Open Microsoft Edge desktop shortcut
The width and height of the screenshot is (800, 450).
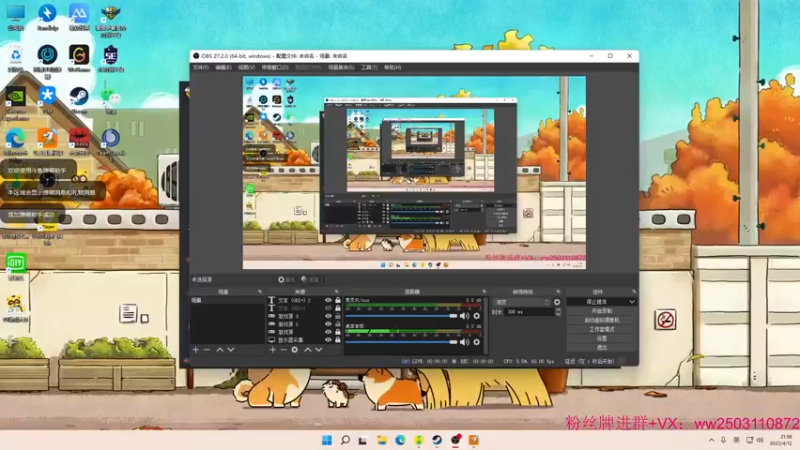point(15,142)
